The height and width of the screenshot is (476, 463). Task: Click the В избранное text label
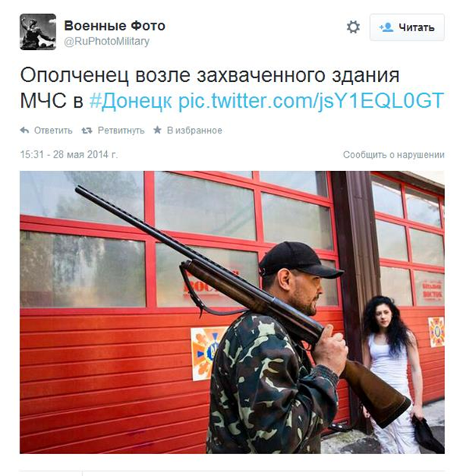[194, 130]
